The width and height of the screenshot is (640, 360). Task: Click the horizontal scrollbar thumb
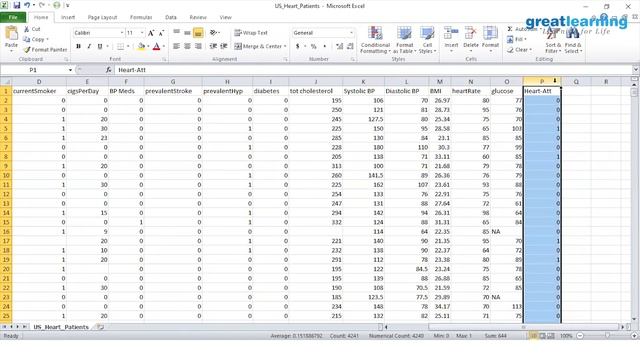tap(523, 327)
